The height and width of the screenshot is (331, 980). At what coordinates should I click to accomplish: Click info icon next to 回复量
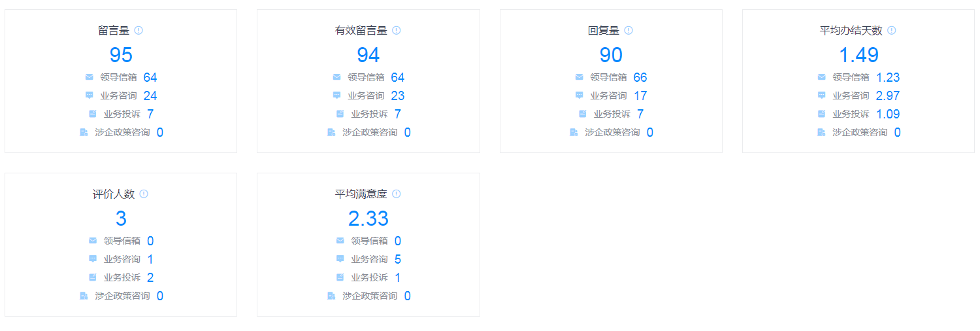pyautogui.click(x=629, y=30)
